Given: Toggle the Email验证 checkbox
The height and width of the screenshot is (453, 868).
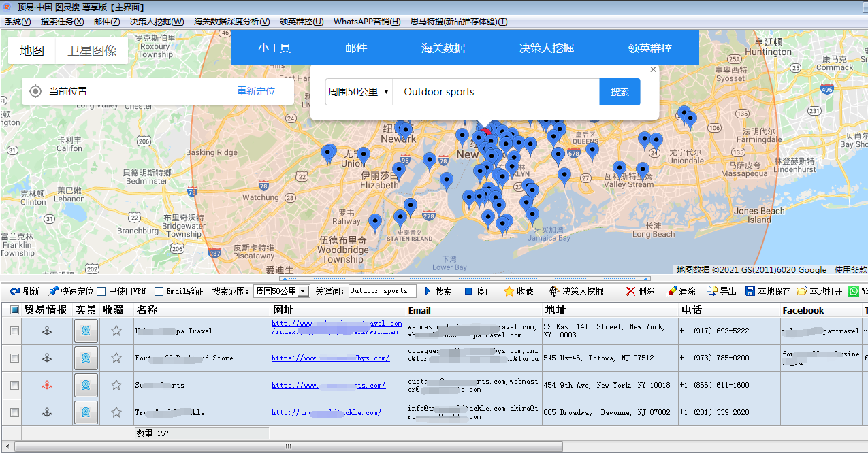Looking at the screenshot, I should point(159,292).
